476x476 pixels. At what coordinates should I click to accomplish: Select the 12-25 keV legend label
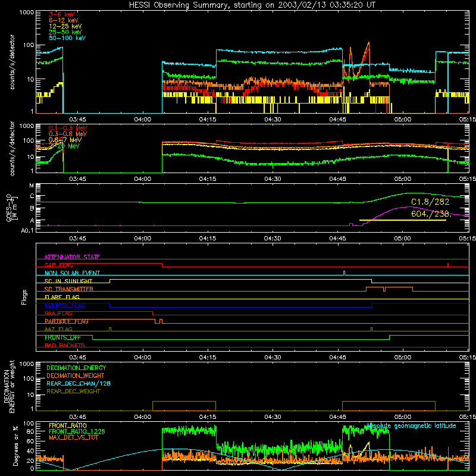pyautogui.click(x=65, y=26)
